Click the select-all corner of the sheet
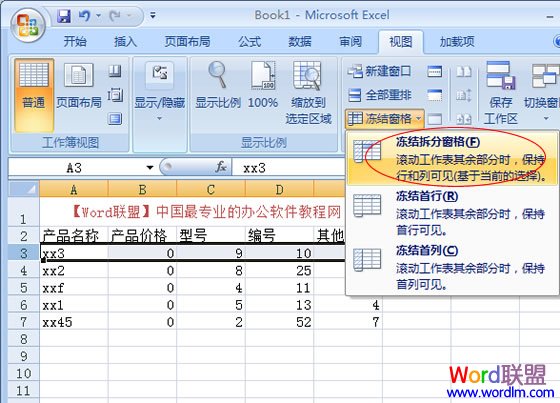The height and width of the screenshot is (403, 560). coord(24,189)
